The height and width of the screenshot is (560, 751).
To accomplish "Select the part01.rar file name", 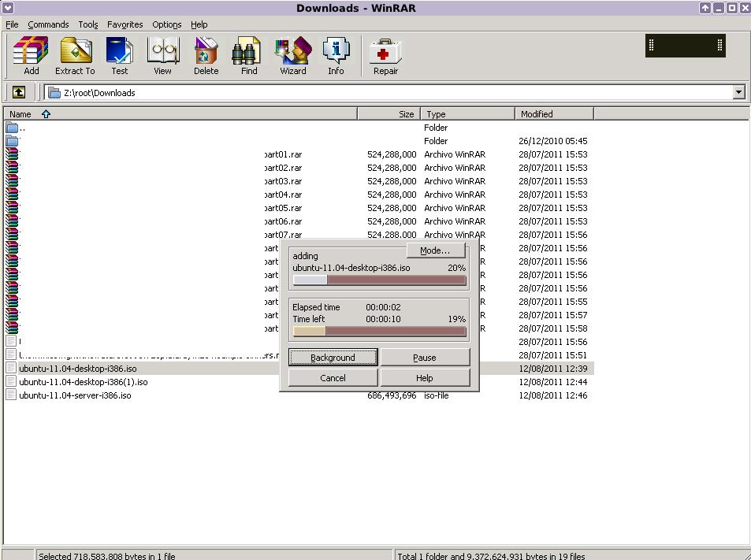I will (x=283, y=154).
